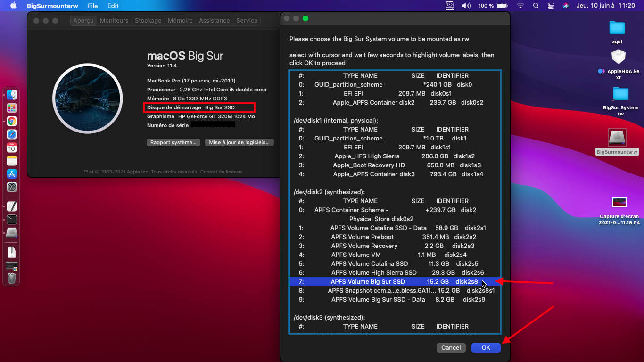Select the Apple_APFS Container disk3 row
This screenshot has height=362, width=644.
(395, 174)
